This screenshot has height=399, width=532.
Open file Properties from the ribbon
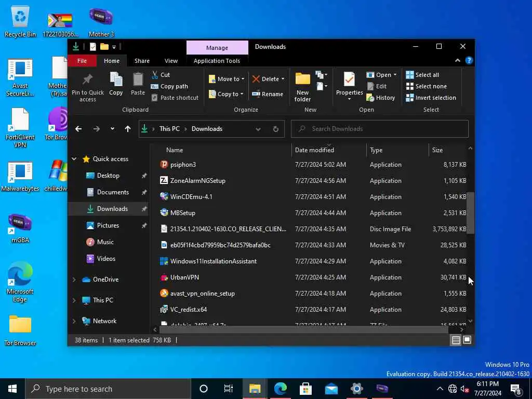350,87
